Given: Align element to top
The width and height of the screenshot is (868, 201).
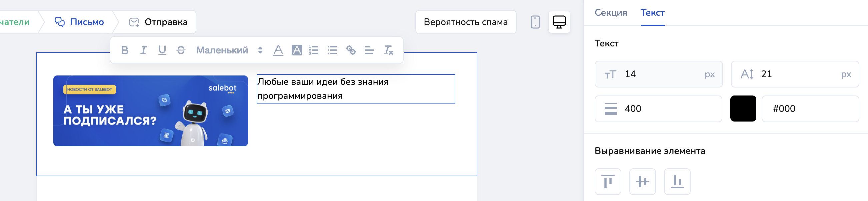Looking at the screenshot, I should [x=608, y=181].
